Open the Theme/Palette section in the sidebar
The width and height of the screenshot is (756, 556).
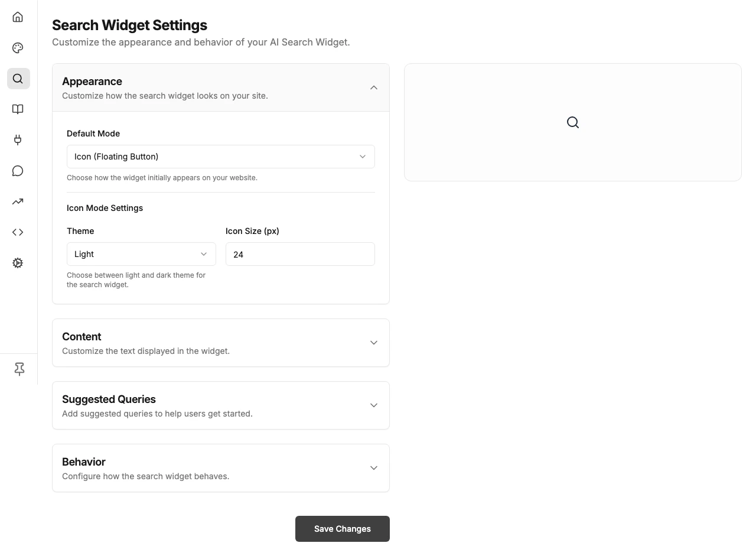pyautogui.click(x=17, y=47)
